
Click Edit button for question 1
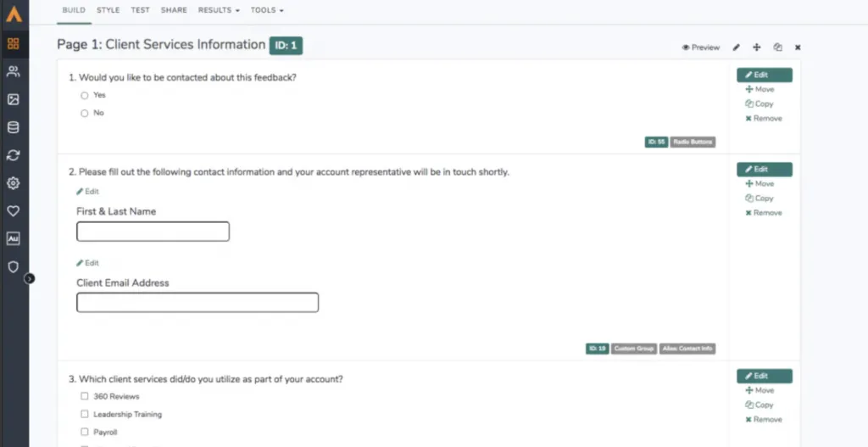(765, 75)
